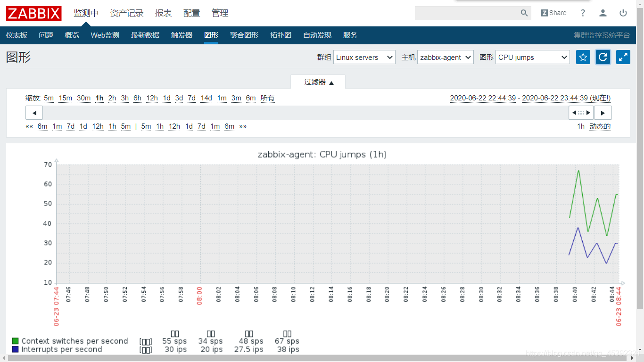Open the 报表 main menu
The width and height of the screenshot is (644, 362).
coord(164,13)
